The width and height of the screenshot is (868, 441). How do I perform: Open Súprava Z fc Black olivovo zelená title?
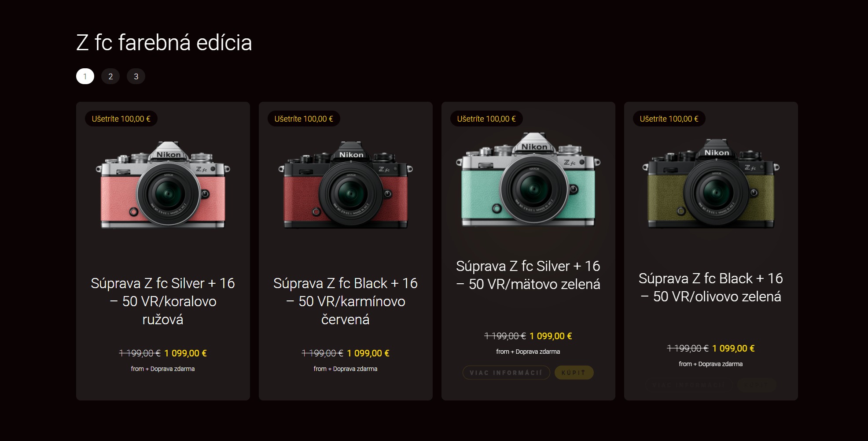coord(711,287)
